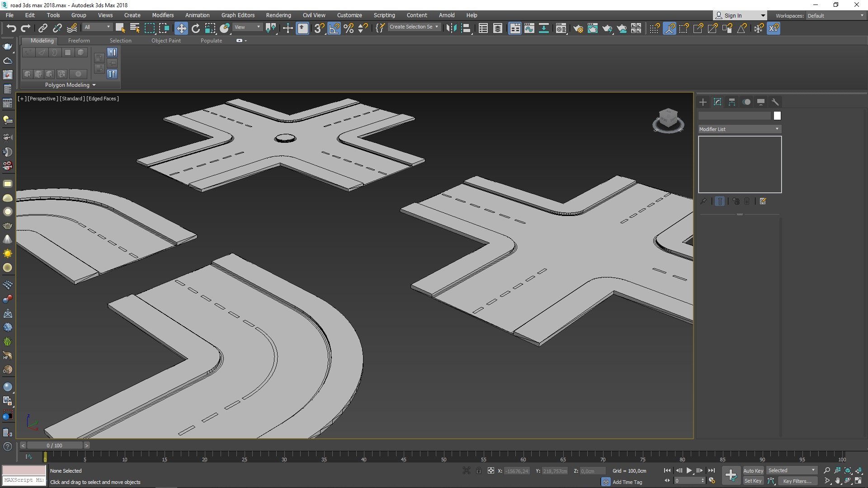The image size is (868, 488).
Task: Open the Workspaces Default dropdown
Action: click(835, 16)
